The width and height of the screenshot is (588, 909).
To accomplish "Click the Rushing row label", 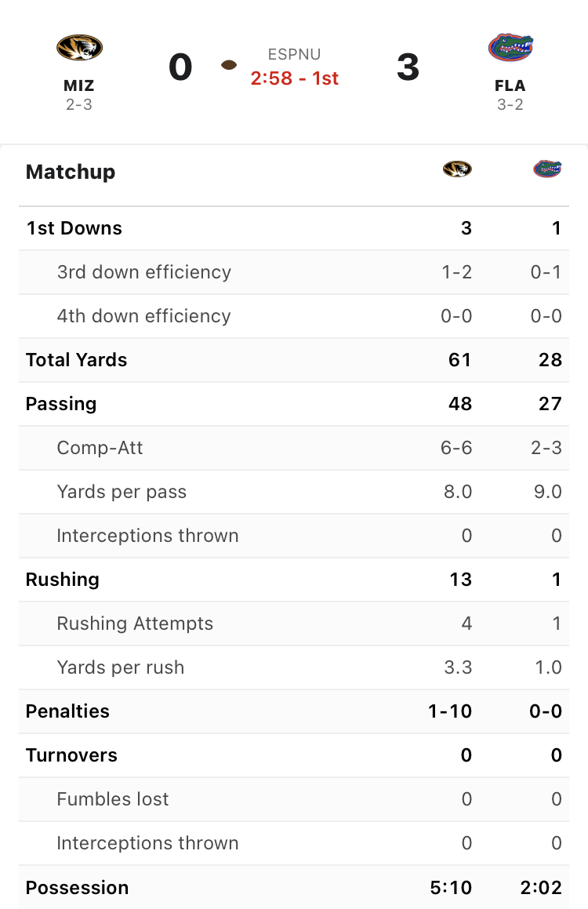I will (63, 580).
